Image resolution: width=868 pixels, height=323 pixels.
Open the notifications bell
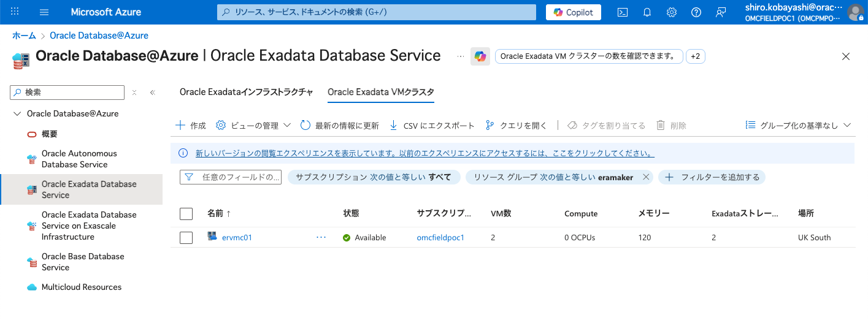click(647, 12)
